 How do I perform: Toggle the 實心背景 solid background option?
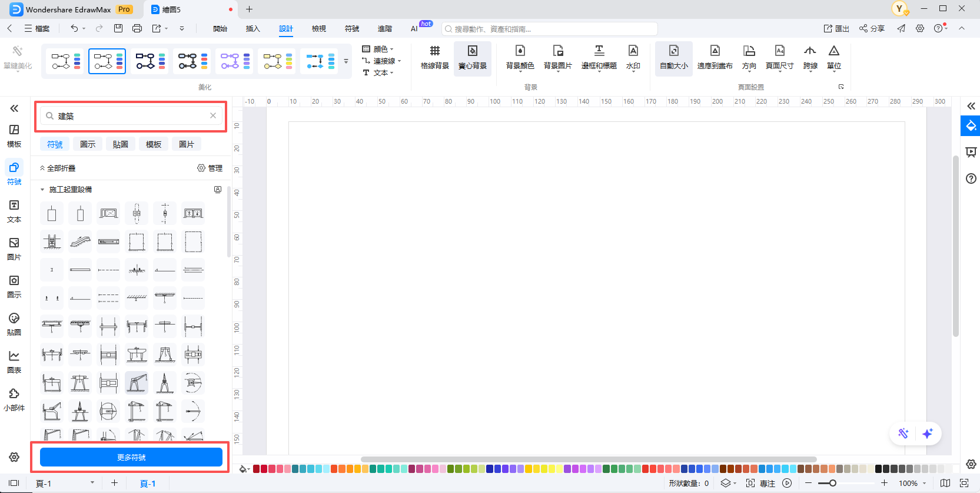point(472,57)
